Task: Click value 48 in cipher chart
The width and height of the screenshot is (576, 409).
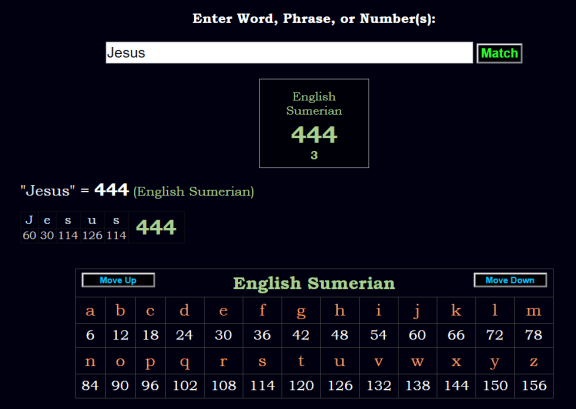Action: click(x=340, y=335)
